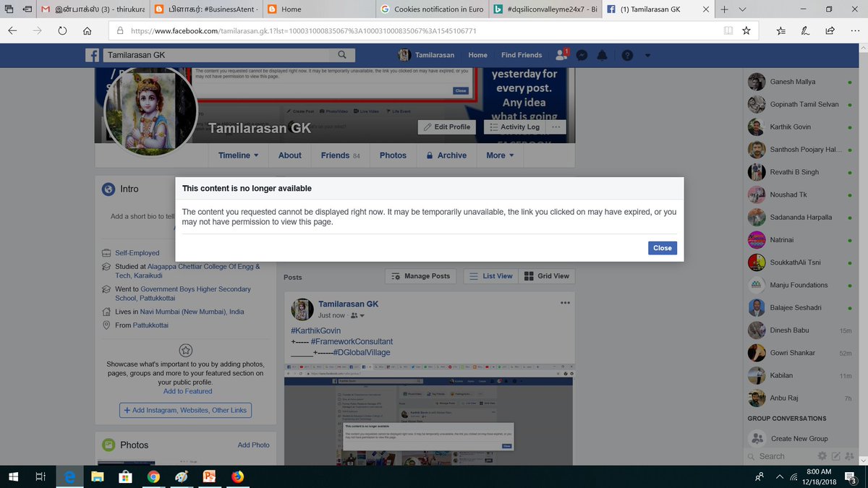Open the Favorites hub icon
Screen dimensions: 868x488
(781, 31)
